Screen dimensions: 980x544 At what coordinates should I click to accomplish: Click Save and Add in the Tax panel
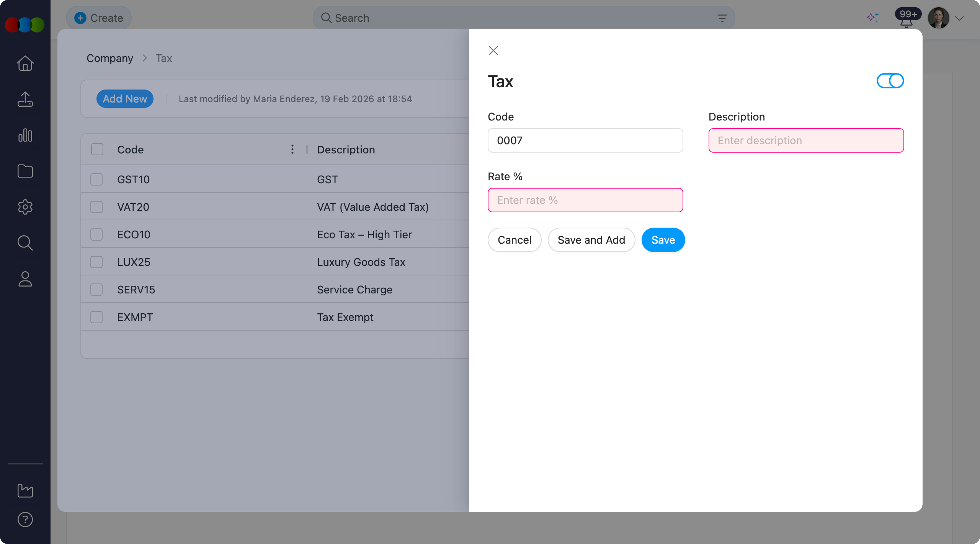click(591, 240)
